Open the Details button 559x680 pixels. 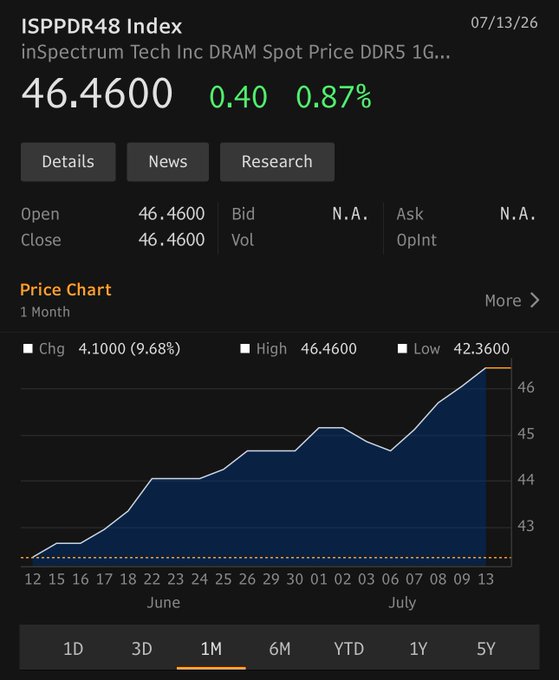[68, 162]
